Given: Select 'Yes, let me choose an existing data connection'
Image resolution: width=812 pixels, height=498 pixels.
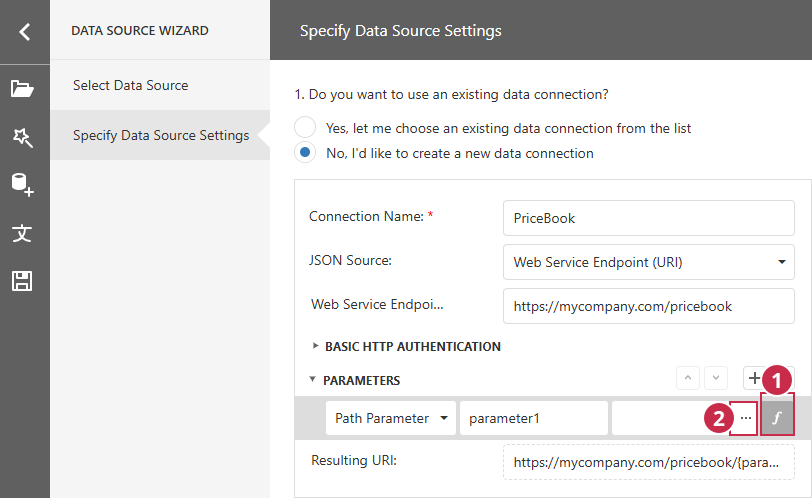Looking at the screenshot, I should pos(305,127).
